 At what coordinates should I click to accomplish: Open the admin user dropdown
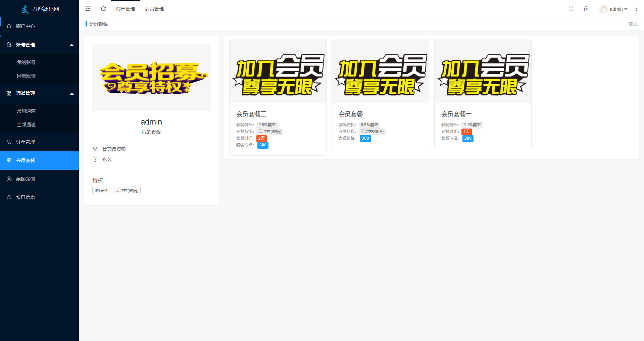pos(618,9)
